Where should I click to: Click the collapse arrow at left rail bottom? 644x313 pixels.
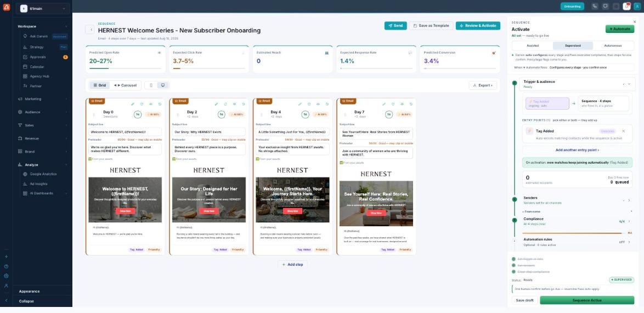coord(6,300)
